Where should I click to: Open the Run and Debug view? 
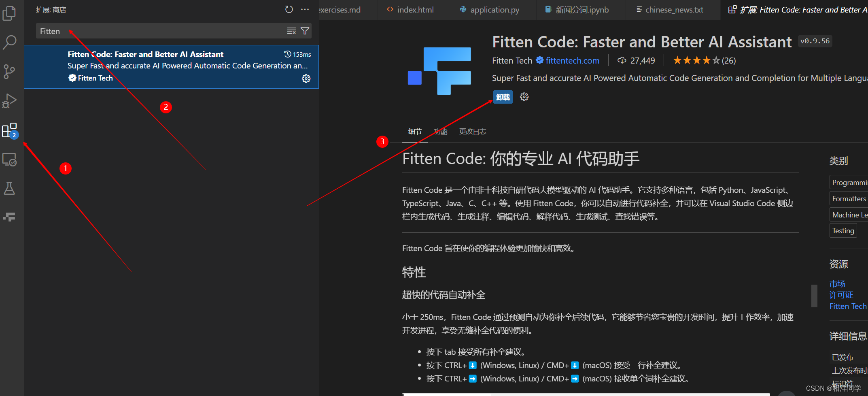9,101
